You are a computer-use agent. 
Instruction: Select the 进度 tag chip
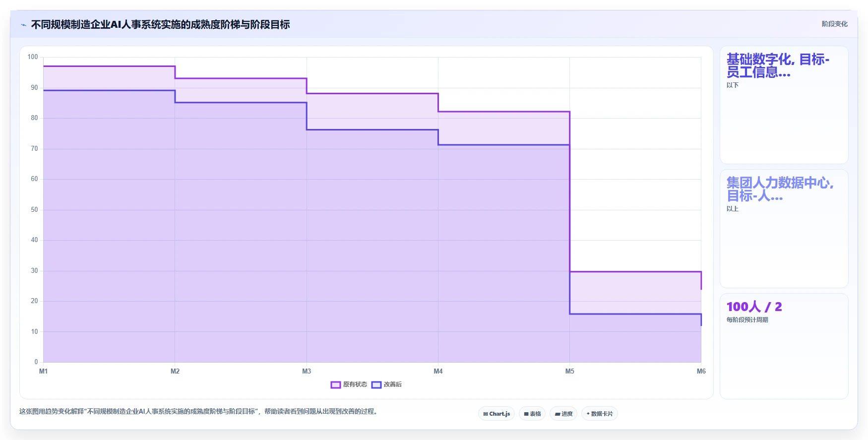[563, 414]
